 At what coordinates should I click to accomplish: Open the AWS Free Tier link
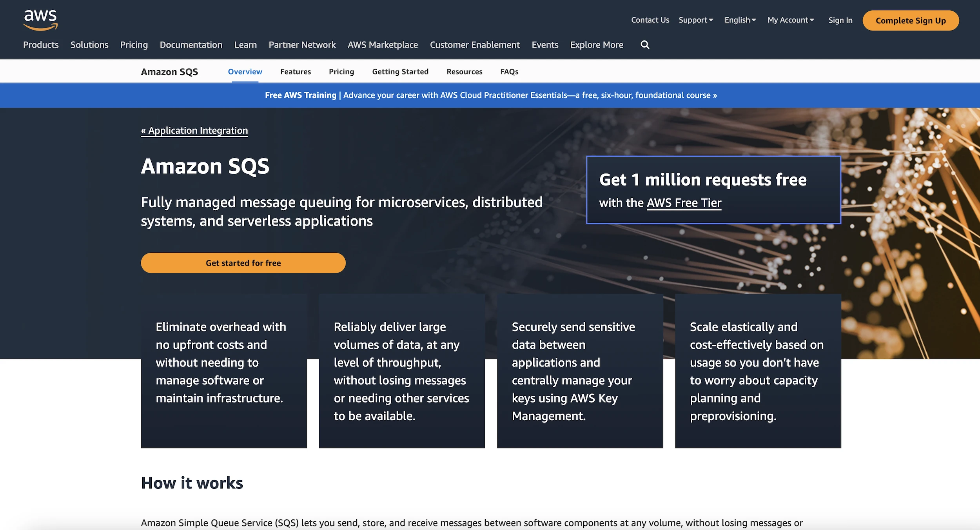tap(684, 203)
